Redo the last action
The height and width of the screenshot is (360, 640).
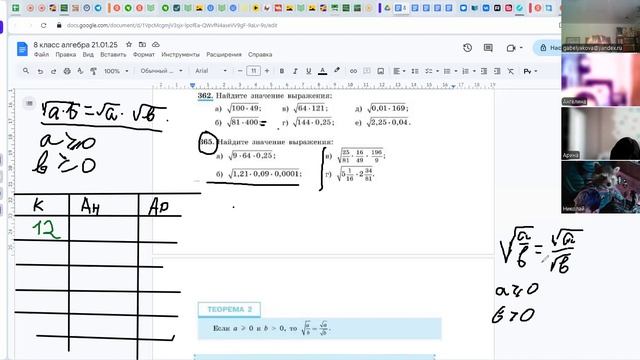[53, 71]
